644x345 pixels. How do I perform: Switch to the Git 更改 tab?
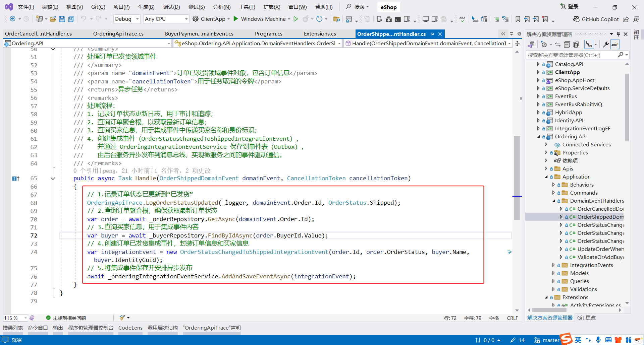coord(586,318)
